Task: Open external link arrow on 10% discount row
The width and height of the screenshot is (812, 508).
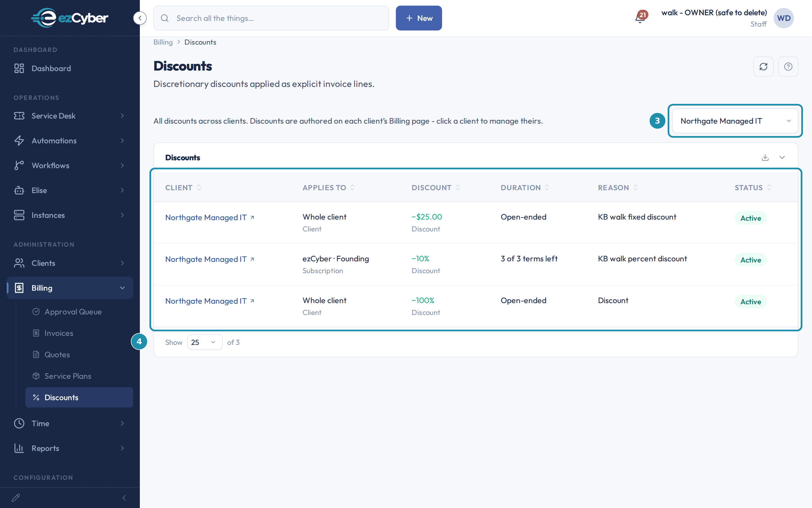Action: tap(252, 259)
